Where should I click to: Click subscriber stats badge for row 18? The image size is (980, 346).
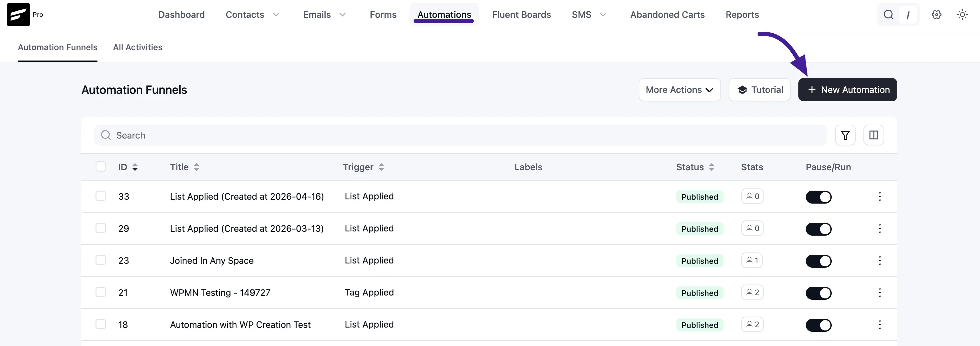[752, 324]
